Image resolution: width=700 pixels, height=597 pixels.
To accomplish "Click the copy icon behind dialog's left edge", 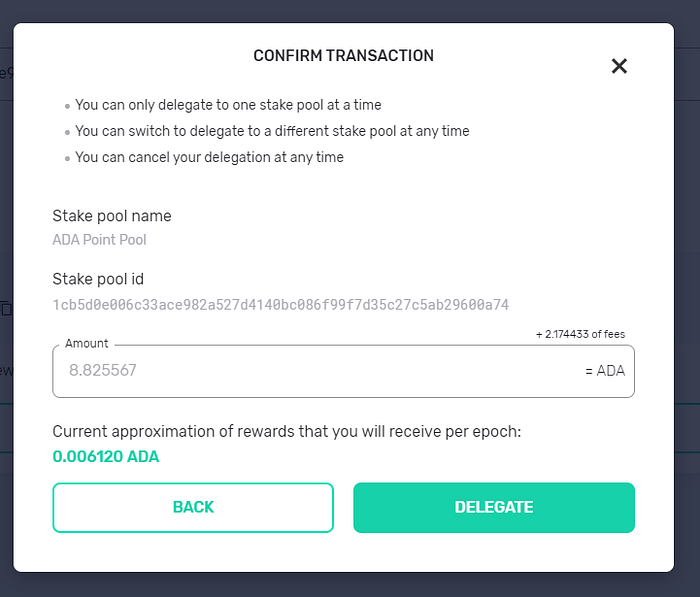I will click(6, 308).
